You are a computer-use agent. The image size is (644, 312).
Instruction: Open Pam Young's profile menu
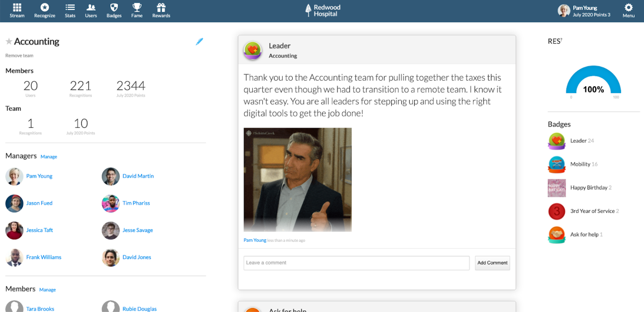583,10
